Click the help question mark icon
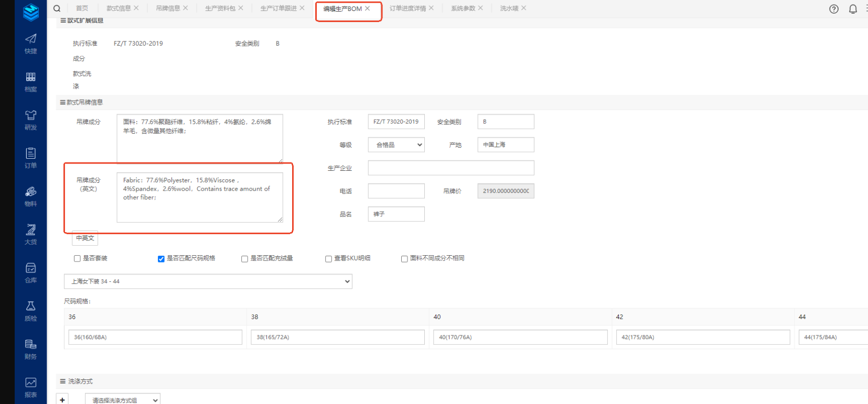Viewport: 868px width, 404px height. [x=833, y=9]
